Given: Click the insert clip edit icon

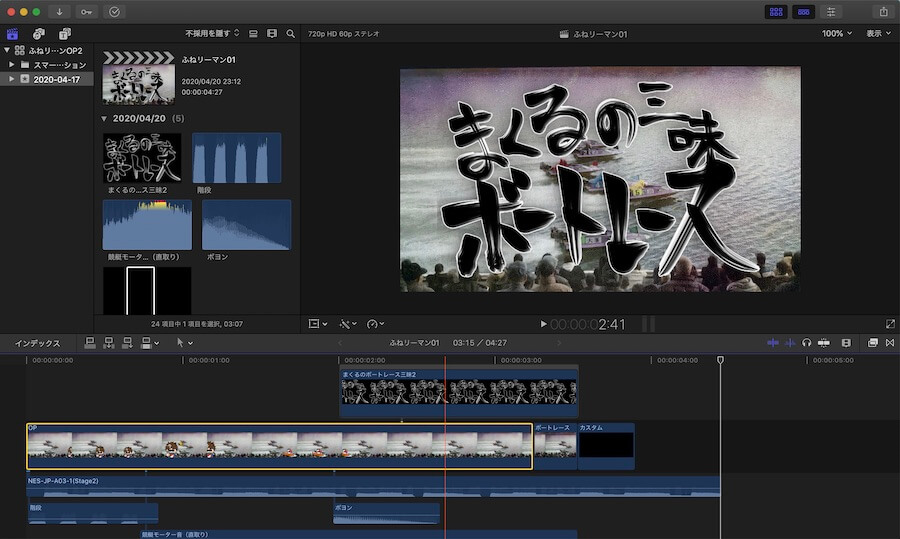Looking at the screenshot, I should point(108,343).
